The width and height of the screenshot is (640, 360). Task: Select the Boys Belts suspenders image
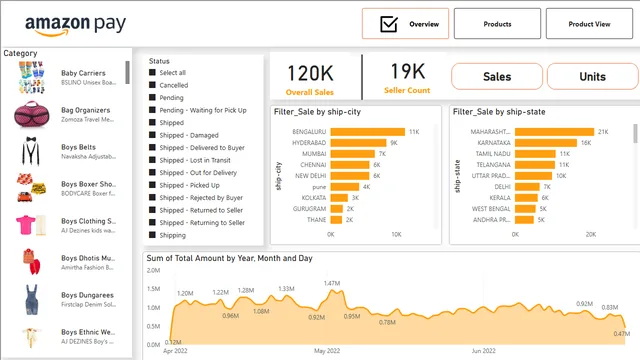31,151
